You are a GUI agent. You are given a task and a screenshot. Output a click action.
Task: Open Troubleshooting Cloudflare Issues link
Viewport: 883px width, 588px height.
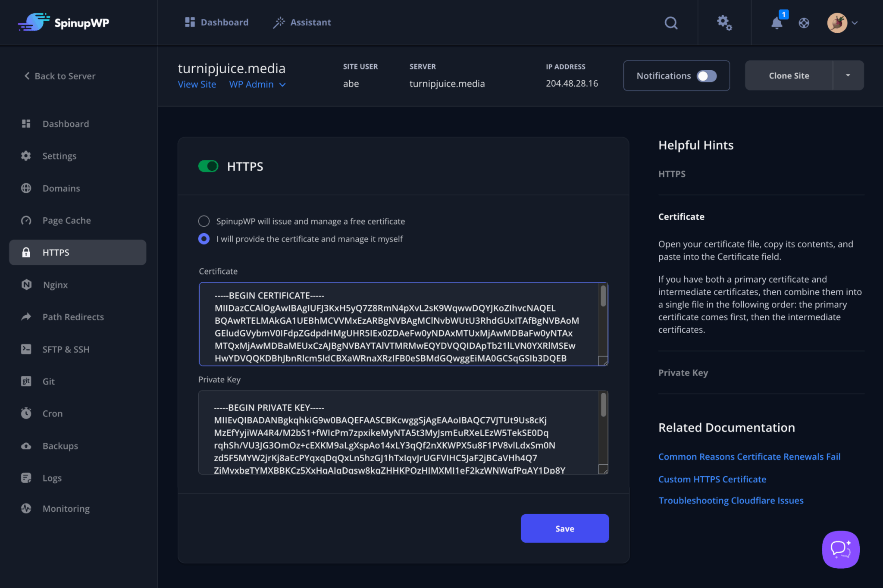(731, 500)
